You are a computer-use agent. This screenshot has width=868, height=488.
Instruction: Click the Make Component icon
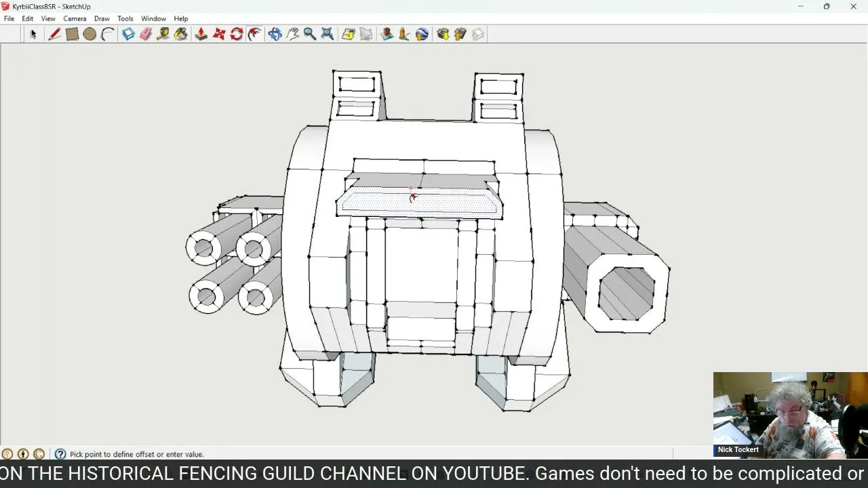click(128, 34)
